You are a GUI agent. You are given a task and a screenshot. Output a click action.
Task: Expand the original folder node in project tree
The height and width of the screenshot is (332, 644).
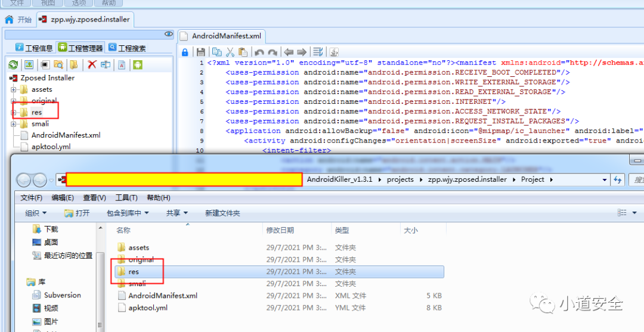[14, 101]
